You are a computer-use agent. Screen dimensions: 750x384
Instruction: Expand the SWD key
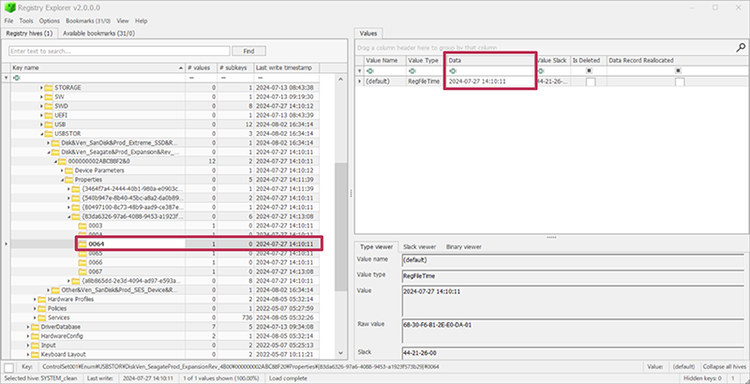coord(42,106)
